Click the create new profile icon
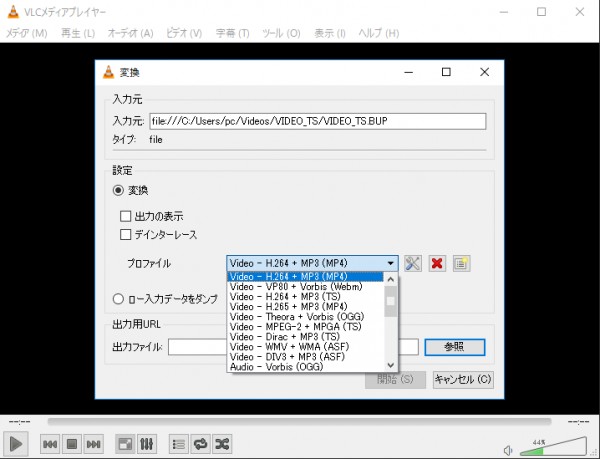The width and height of the screenshot is (600, 459). [461, 263]
